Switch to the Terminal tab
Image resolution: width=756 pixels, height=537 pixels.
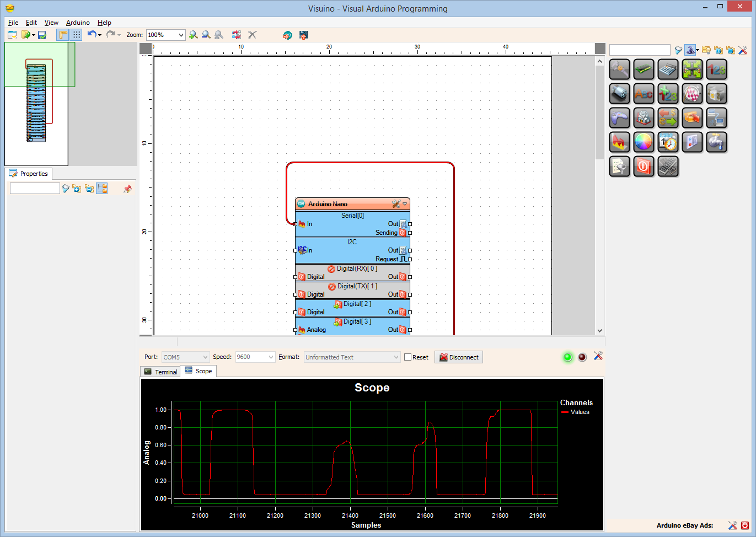160,371
